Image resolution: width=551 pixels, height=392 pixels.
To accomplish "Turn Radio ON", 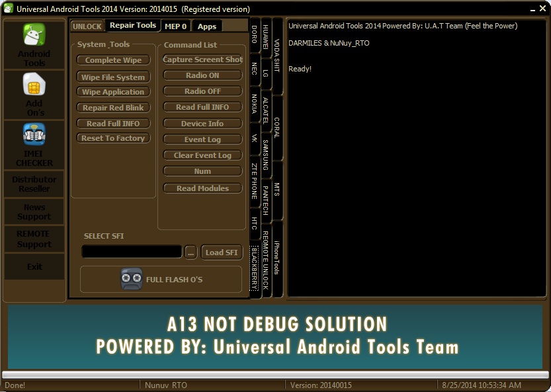I will 202,75.
